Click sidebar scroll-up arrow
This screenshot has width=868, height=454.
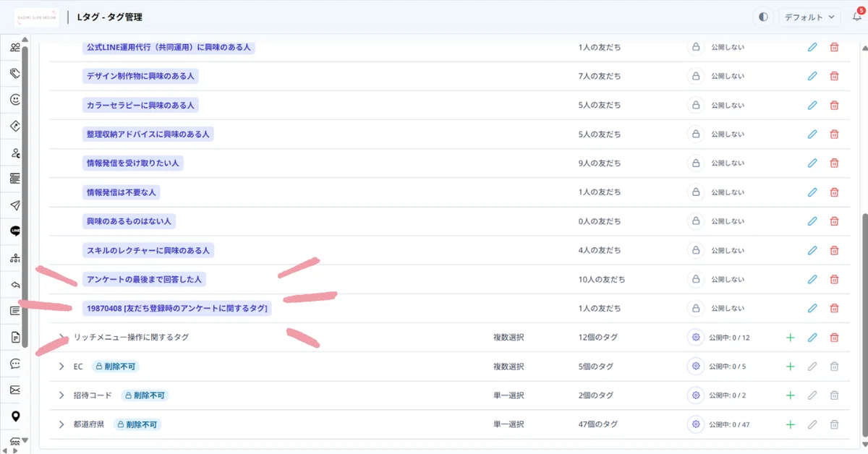click(x=26, y=40)
